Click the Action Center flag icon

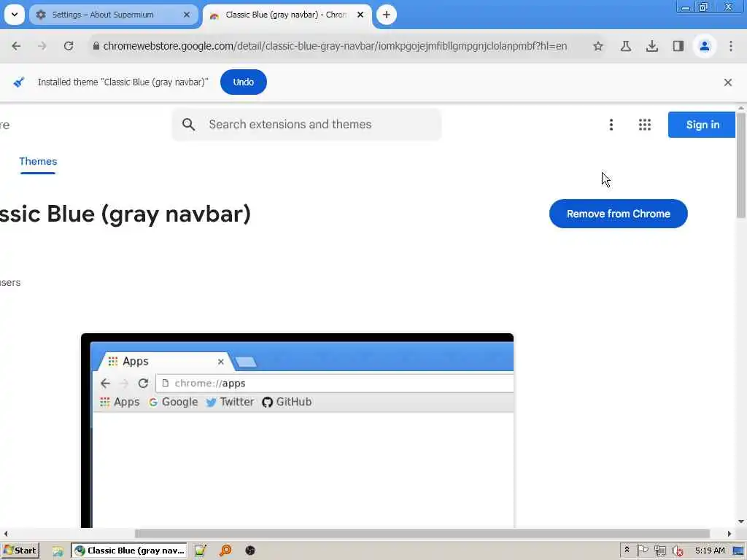coord(642,551)
